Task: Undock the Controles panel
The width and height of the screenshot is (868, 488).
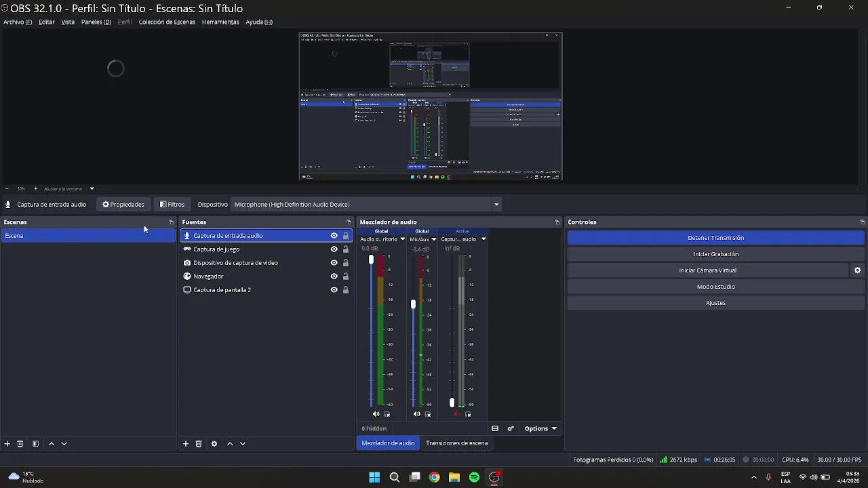Action: pyautogui.click(x=862, y=222)
